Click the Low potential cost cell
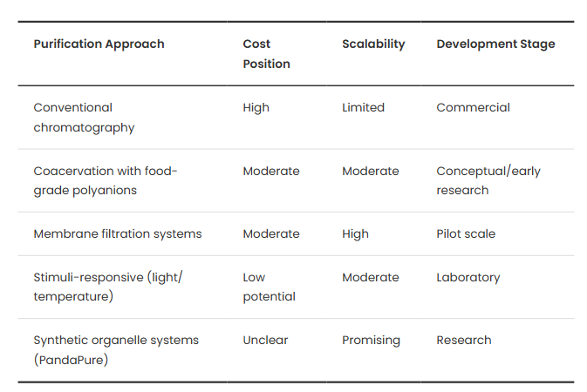This screenshot has width=587, height=392. click(x=269, y=287)
